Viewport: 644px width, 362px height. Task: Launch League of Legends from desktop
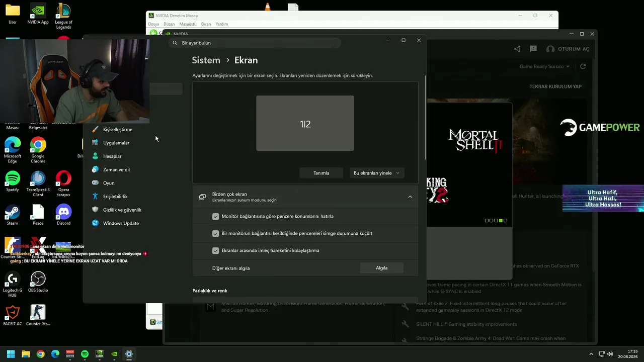pos(63,16)
